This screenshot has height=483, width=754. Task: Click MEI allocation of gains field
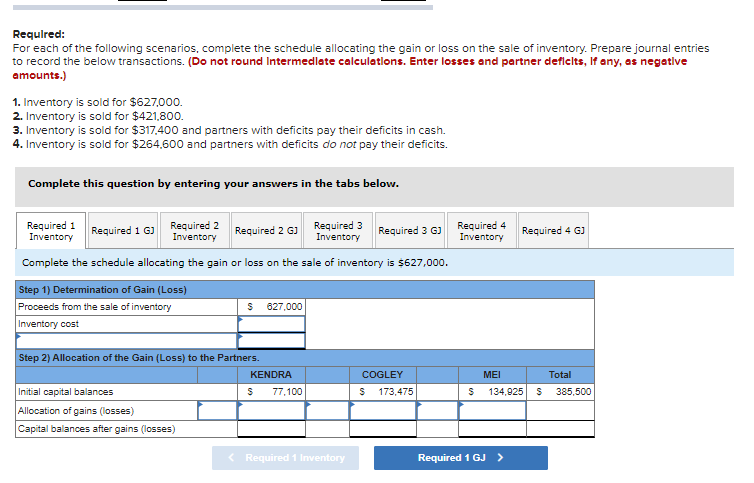click(x=492, y=410)
